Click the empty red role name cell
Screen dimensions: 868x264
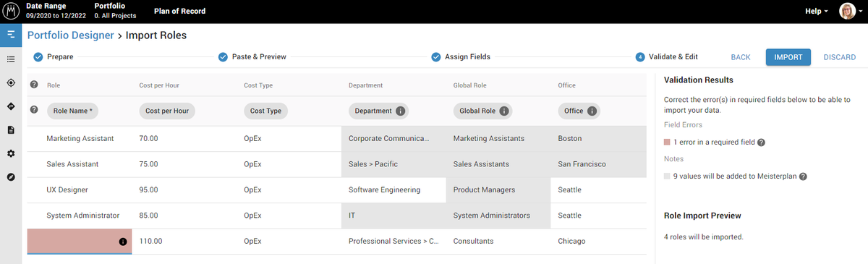tap(80, 241)
